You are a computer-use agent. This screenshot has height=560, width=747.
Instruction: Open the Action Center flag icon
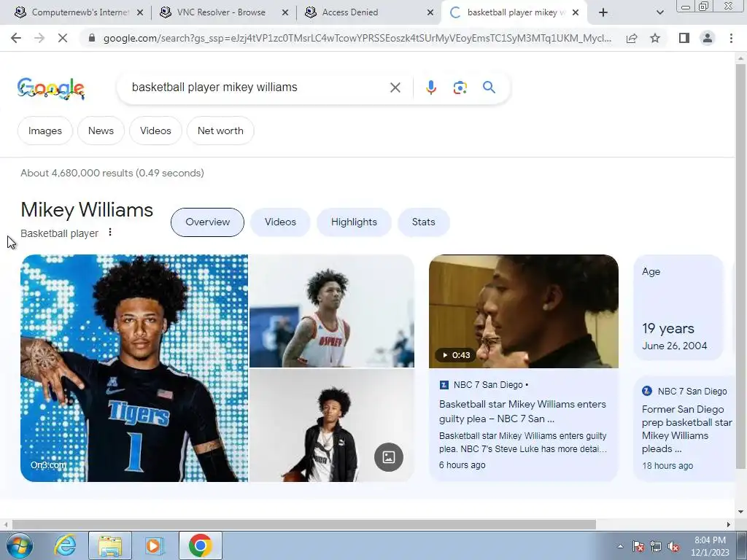pyautogui.click(x=638, y=547)
